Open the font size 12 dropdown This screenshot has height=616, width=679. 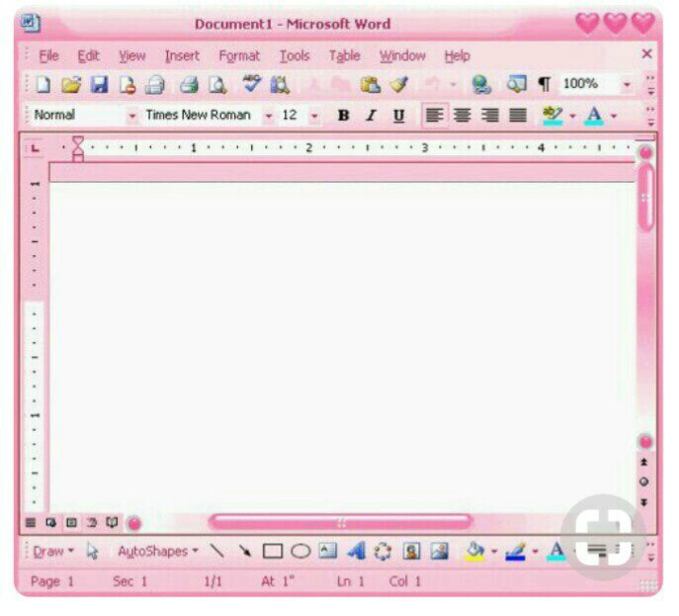coord(314,116)
